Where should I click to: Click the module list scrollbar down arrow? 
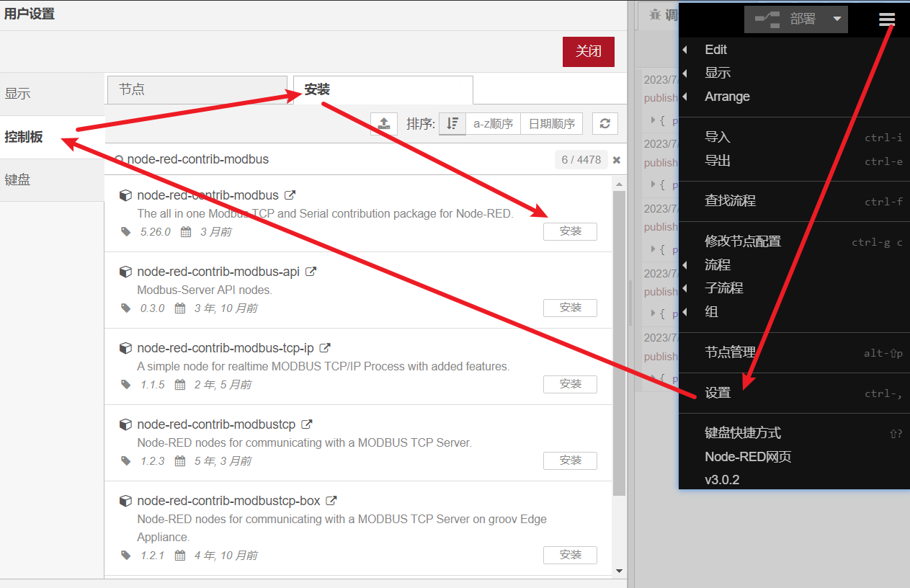point(619,570)
